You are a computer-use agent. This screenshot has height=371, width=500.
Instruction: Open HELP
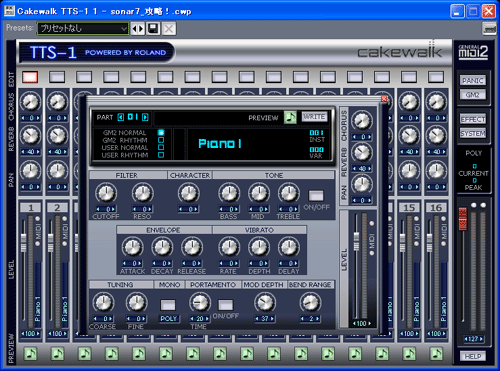point(473,356)
